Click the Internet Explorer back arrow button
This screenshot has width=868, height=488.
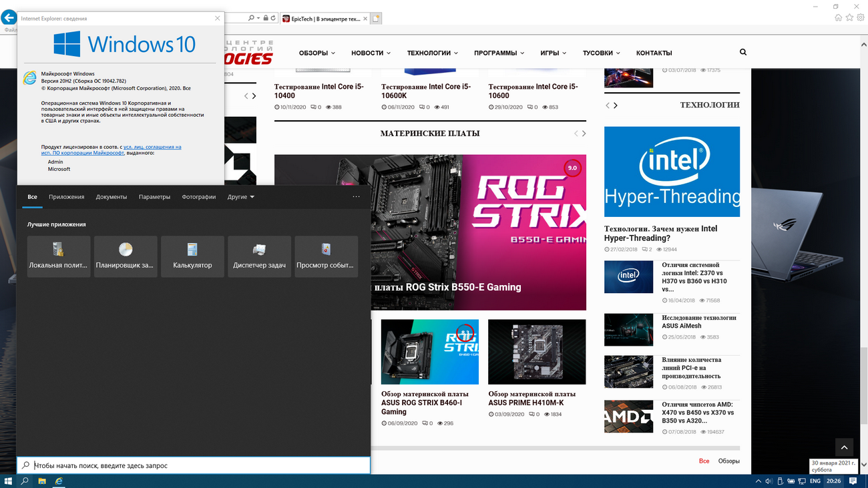coord(9,18)
